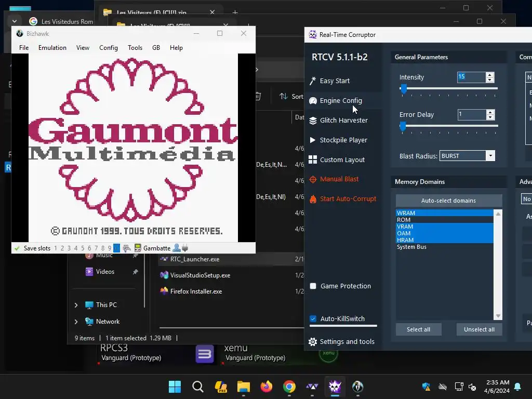The height and width of the screenshot is (399, 532).
Task: Click the controller icon in Bizhawk status bar
Action: (x=127, y=248)
